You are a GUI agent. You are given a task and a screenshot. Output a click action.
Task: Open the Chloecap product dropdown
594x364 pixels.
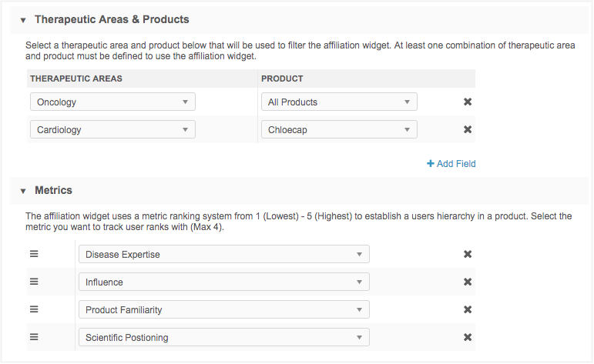339,130
